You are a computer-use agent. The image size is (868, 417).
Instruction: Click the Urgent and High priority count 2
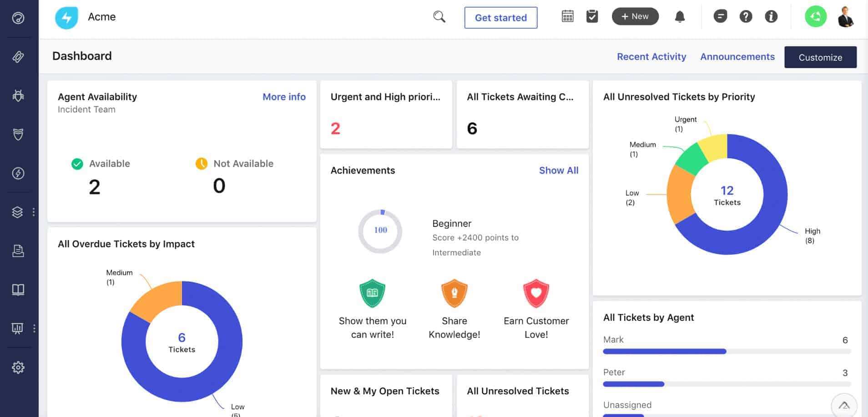[x=335, y=129]
